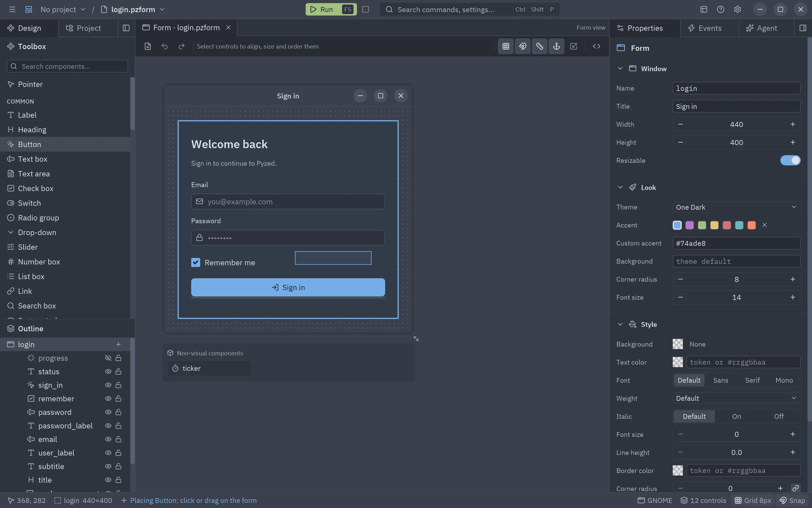Image resolution: width=812 pixels, height=508 pixels.
Task: Lock the sign_in control in Outline
Action: click(118, 385)
